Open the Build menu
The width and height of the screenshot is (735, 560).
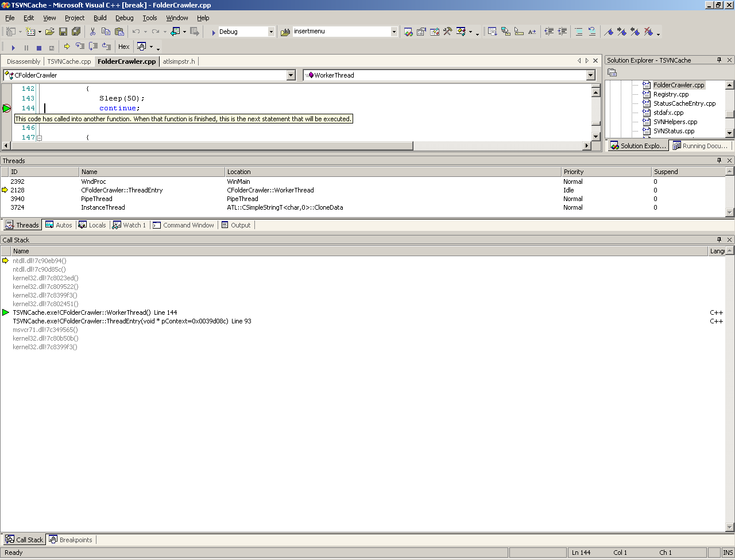pos(100,18)
